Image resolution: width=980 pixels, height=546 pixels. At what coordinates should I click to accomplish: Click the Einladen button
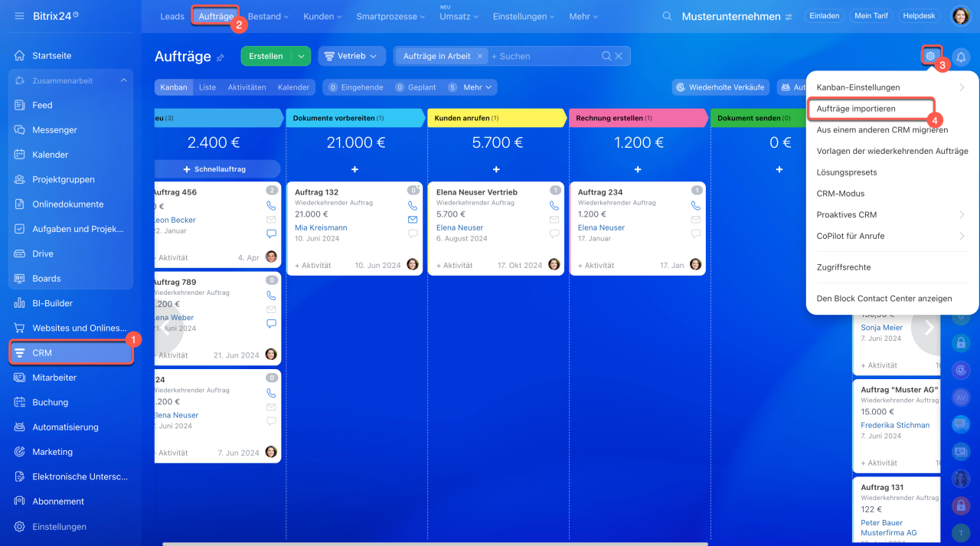[824, 16]
